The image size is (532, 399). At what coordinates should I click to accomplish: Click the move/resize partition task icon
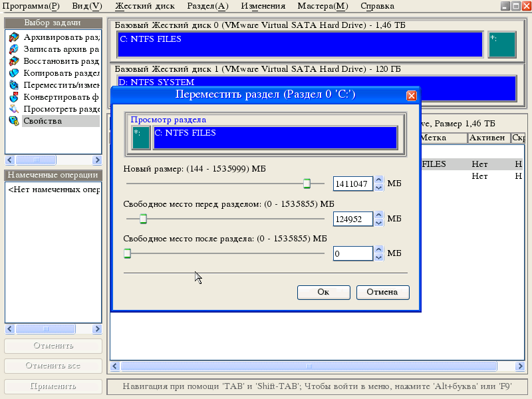[13, 84]
